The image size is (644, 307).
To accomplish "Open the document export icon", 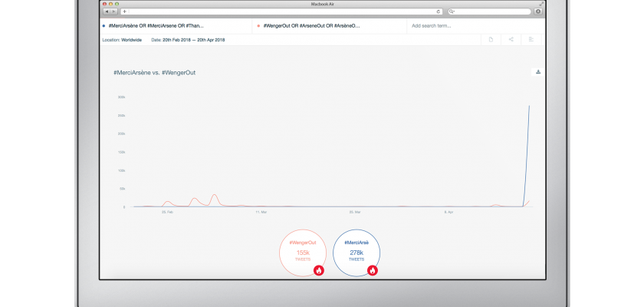I will click(x=491, y=40).
